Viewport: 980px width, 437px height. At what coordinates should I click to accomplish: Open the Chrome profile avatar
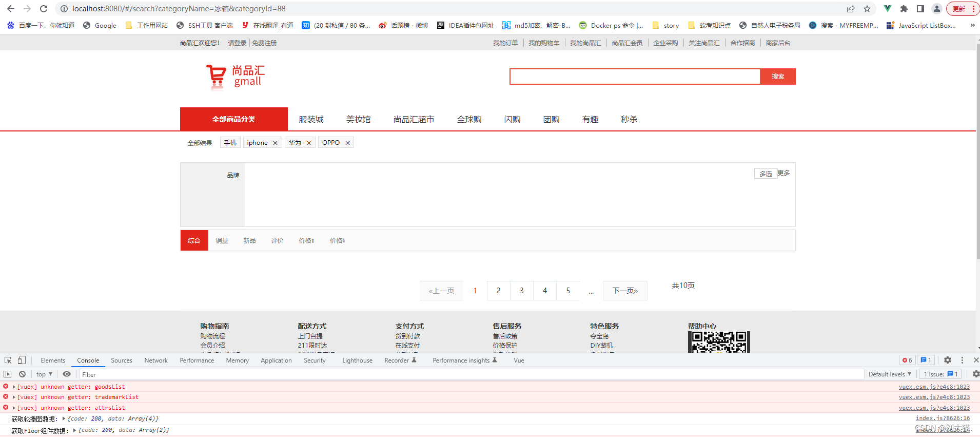point(937,9)
